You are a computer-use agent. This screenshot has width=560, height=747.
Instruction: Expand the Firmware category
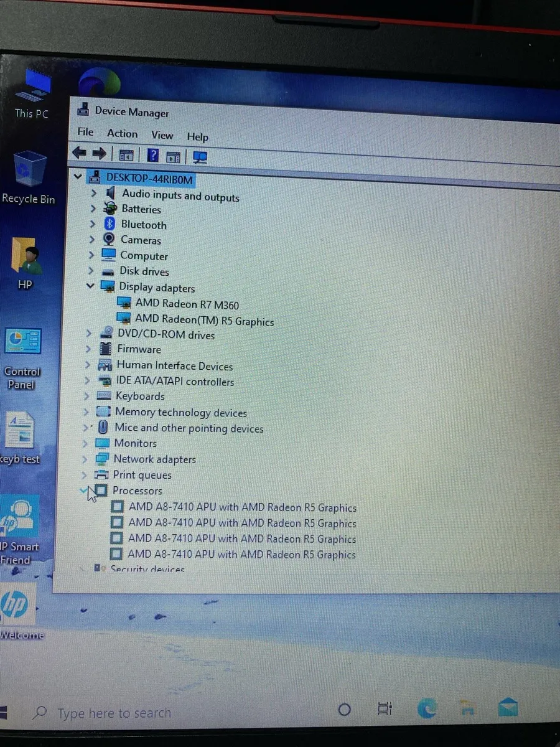tap(88, 349)
